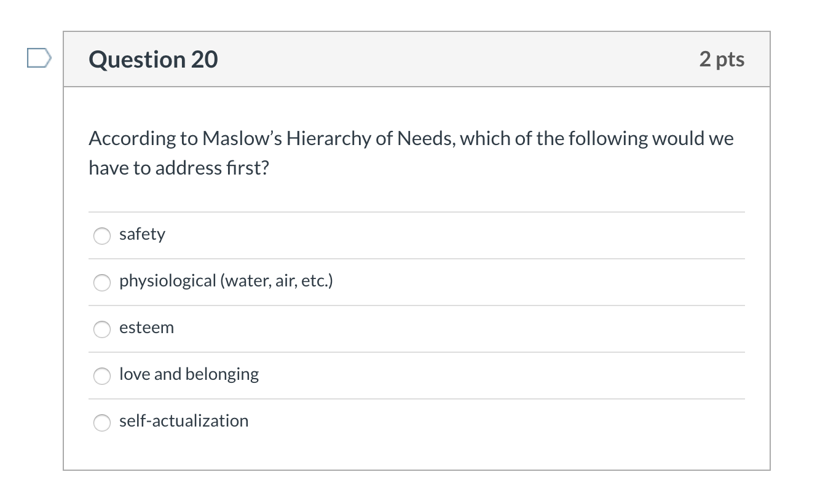The width and height of the screenshot is (820, 504).
Task: Click the "safety" answer label text
Action: (x=142, y=234)
